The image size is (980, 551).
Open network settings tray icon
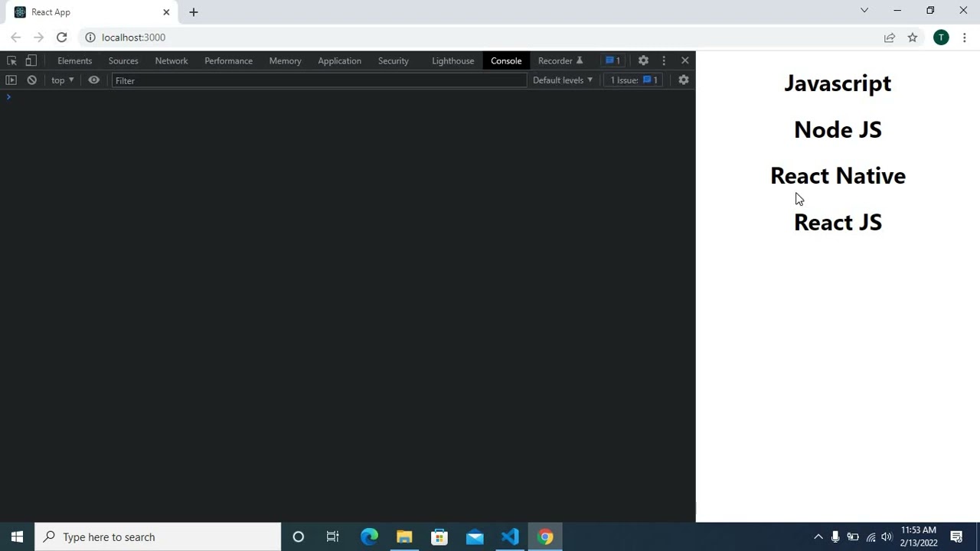coord(871,536)
